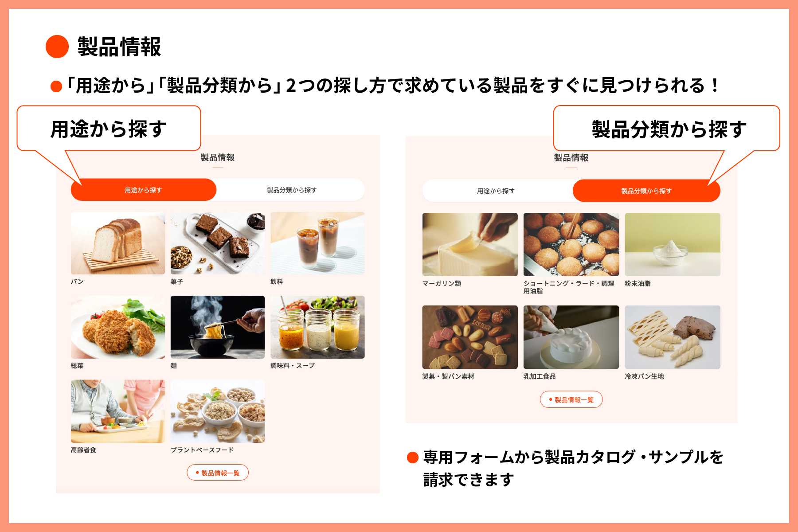
Task: Open the プラントベースフード thumbnail
Action: click(x=218, y=411)
